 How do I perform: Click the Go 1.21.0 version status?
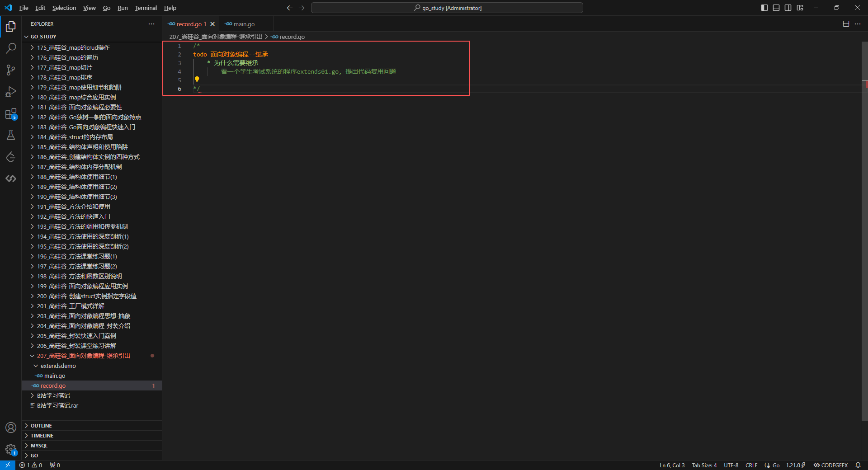pos(795,465)
